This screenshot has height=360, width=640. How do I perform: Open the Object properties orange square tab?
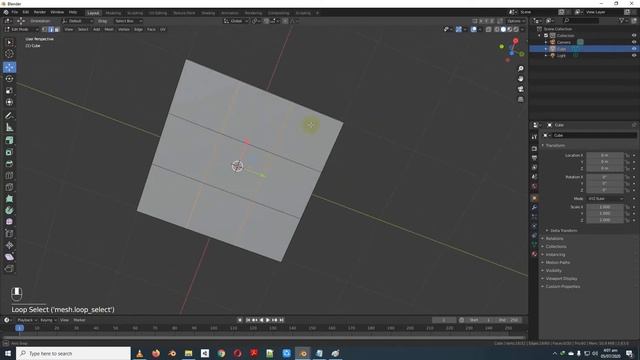(x=534, y=198)
